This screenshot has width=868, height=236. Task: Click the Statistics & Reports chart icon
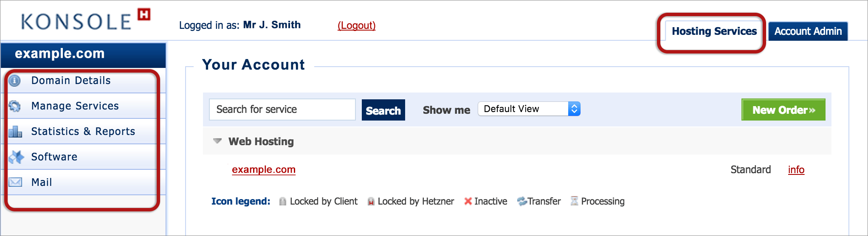pos(15,132)
